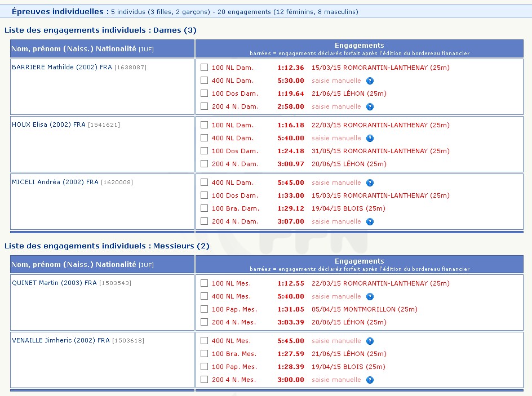This screenshot has height=396, width=532.
Task: Click '21/06/15 LÉHON (25m)' on Barriere row
Action: click(349, 94)
